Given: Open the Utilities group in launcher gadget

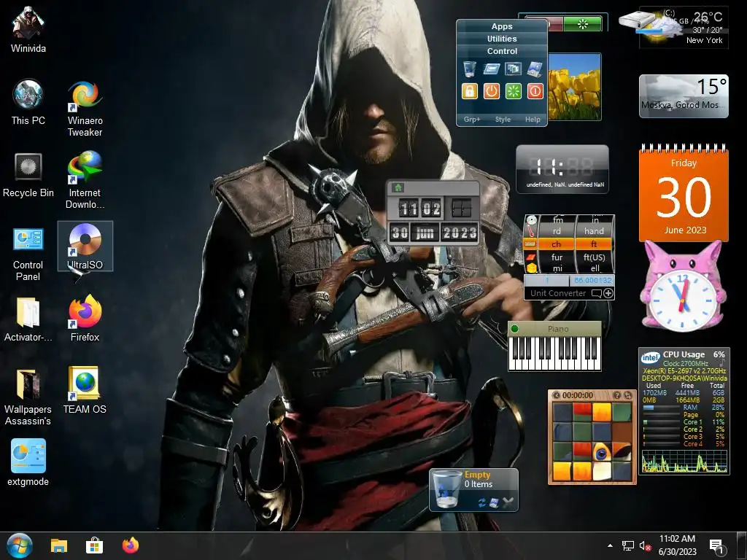Looking at the screenshot, I should [502, 39].
